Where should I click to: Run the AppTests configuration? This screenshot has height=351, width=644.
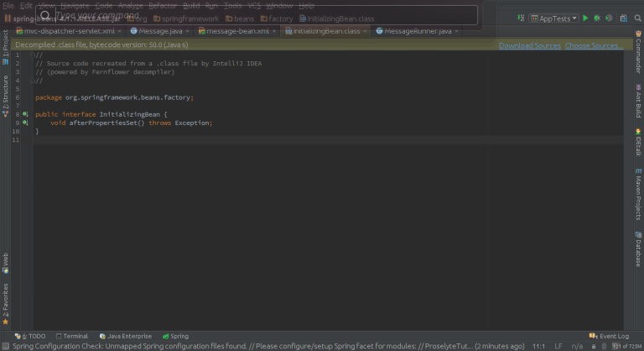click(586, 18)
